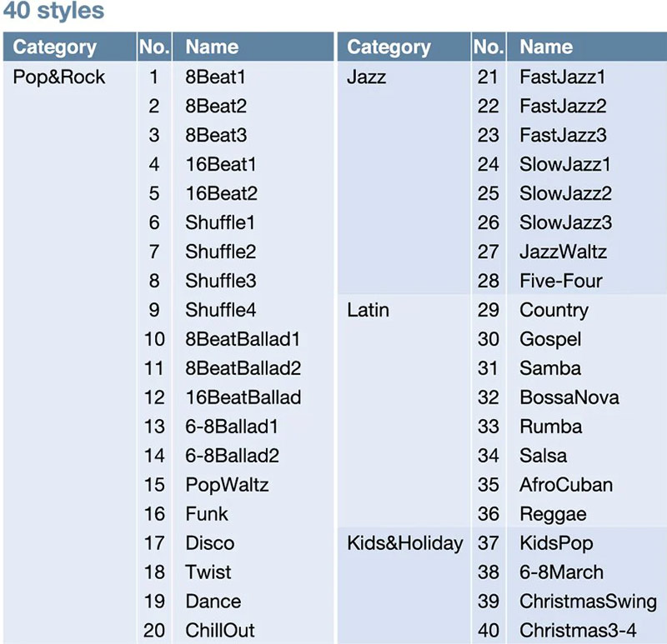667x644 pixels.
Task: Choose the 16BeatBallad style
Action: click(x=243, y=397)
